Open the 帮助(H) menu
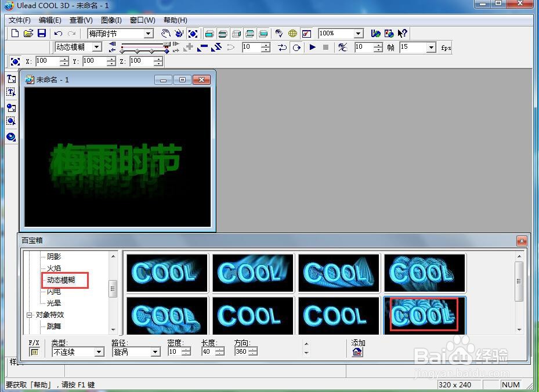The width and height of the screenshot is (539, 392). click(x=175, y=20)
